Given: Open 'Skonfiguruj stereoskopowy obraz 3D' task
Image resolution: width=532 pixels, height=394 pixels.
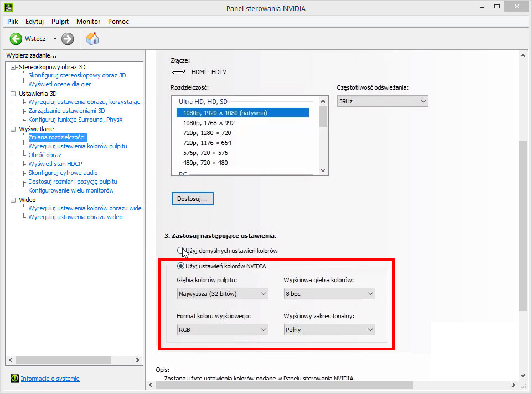Looking at the screenshot, I should tap(77, 75).
